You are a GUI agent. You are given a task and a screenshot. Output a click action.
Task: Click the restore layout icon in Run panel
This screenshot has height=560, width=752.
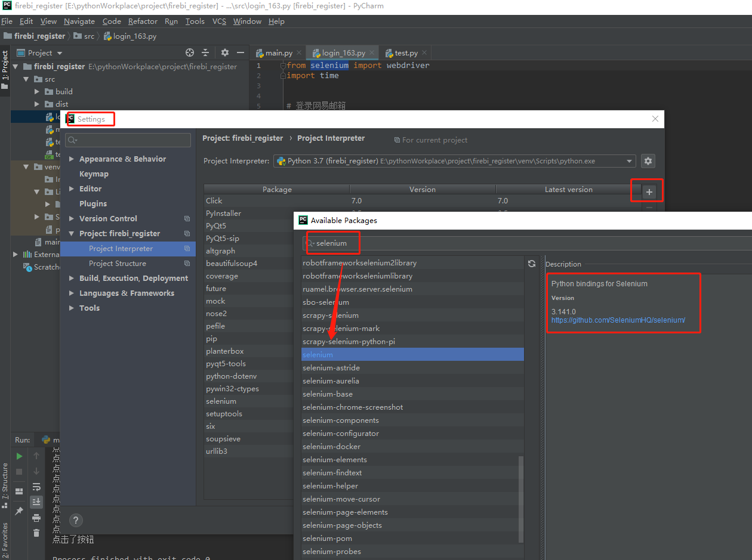coord(19,491)
